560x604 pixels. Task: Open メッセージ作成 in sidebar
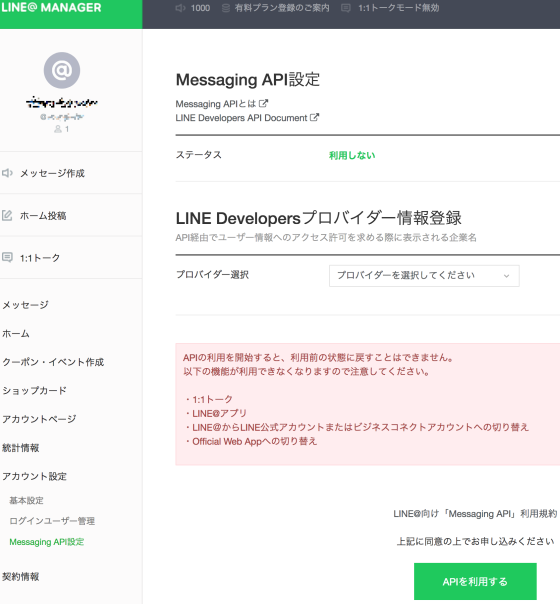[x=52, y=173]
